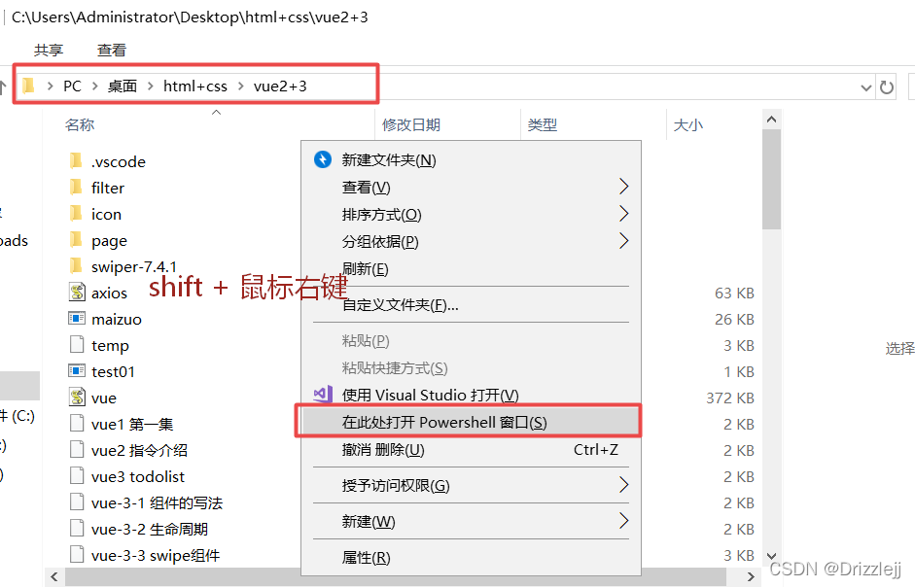
Task: Click the vue script file icon
Action: 77,397
